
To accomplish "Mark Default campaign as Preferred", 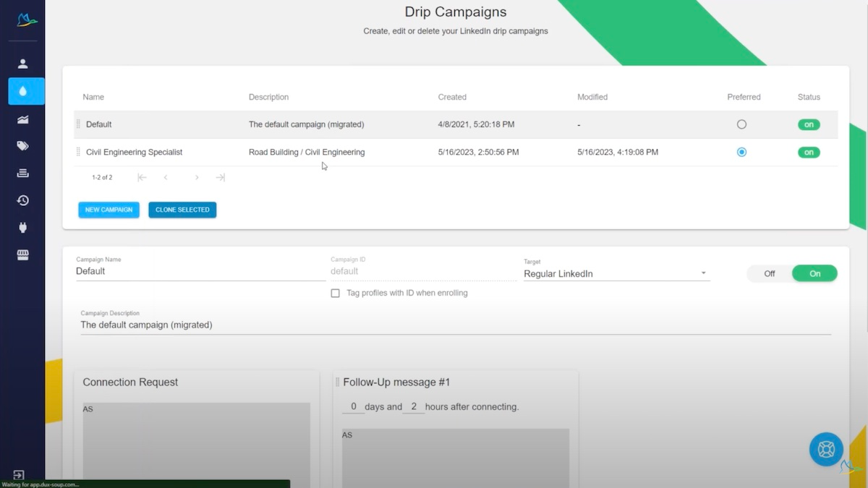I will pos(741,124).
